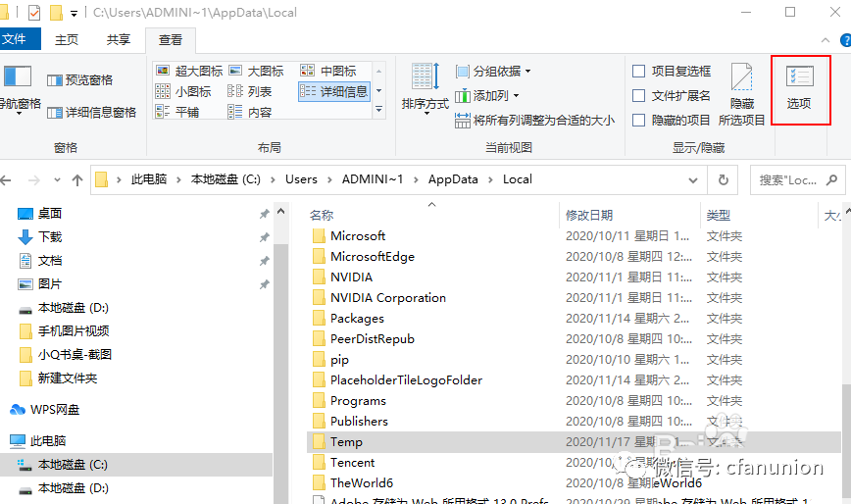The image size is (851, 504).
Task: Click Hide selected items (隐藏所选项目) icon
Action: 741,94
